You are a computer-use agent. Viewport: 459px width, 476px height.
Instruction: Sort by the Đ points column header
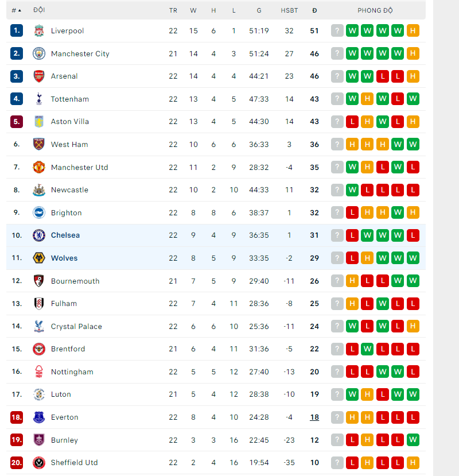point(314,11)
